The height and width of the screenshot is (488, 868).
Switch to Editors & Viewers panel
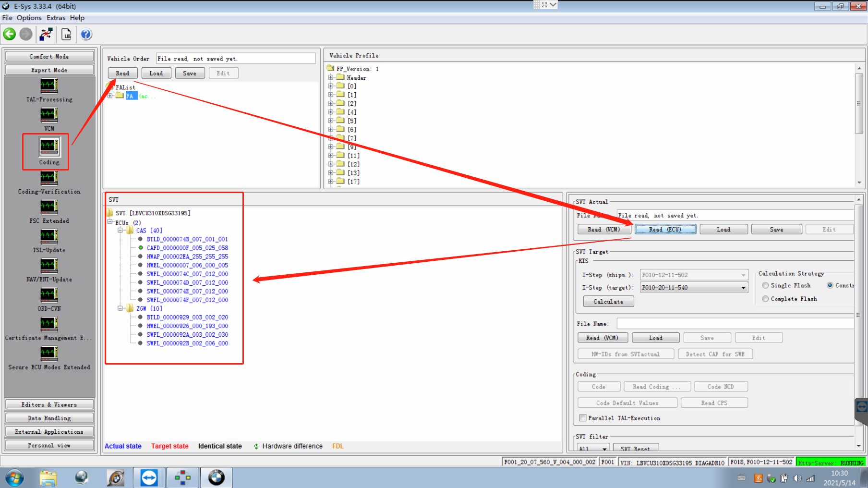coord(49,404)
